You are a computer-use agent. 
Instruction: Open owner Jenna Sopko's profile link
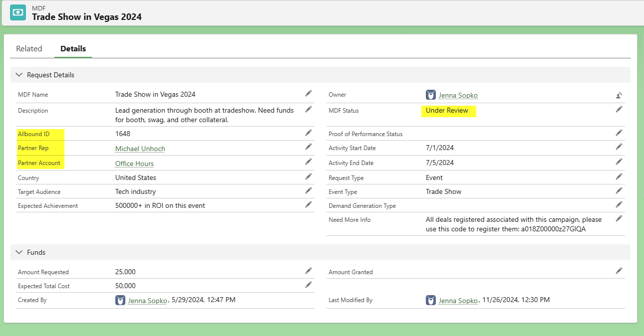click(x=458, y=95)
